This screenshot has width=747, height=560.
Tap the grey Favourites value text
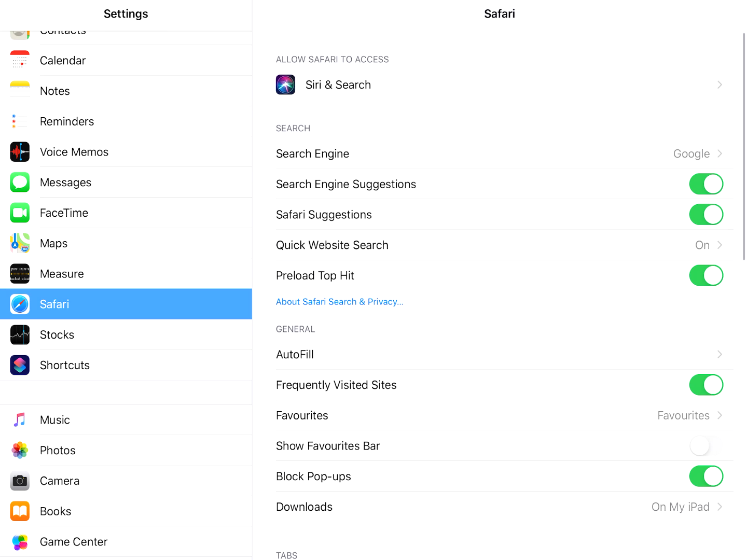coord(683,415)
